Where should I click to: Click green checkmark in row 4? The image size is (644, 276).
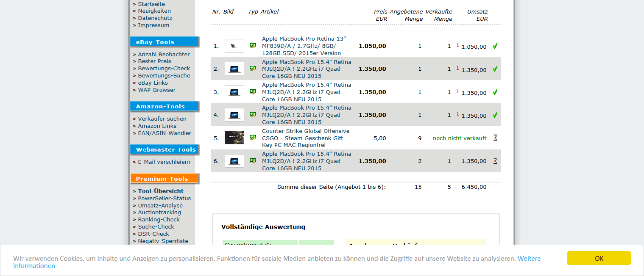coord(495,115)
